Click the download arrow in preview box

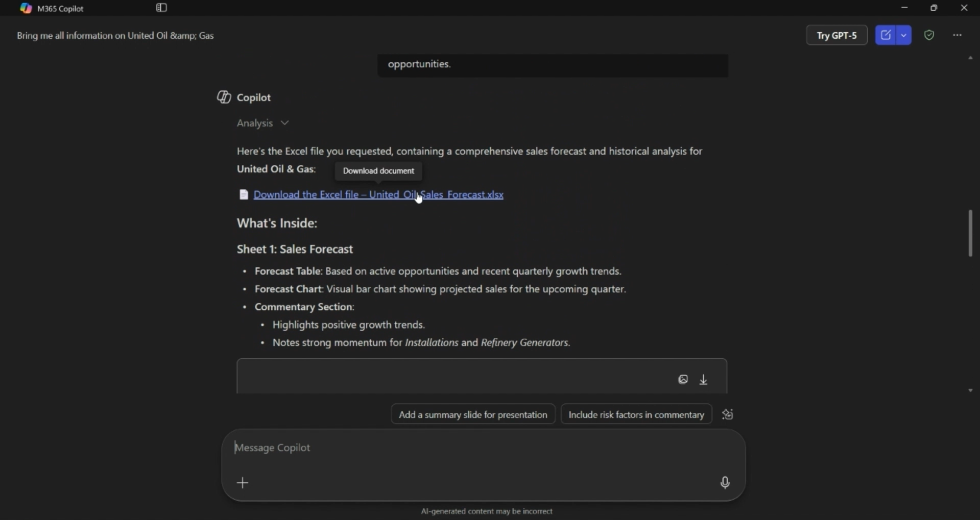click(x=704, y=380)
